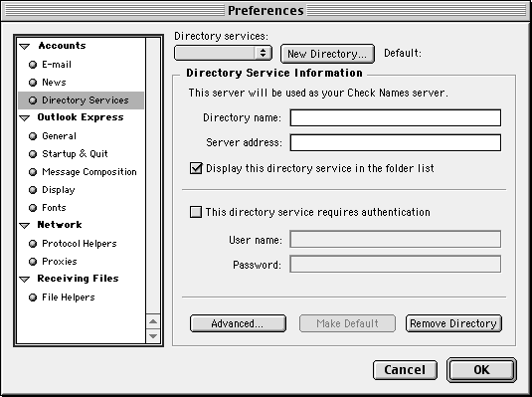
Task: Collapse the Outlook Express disclosure triangle
Action: pyautogui.click(x=25, y=117)
